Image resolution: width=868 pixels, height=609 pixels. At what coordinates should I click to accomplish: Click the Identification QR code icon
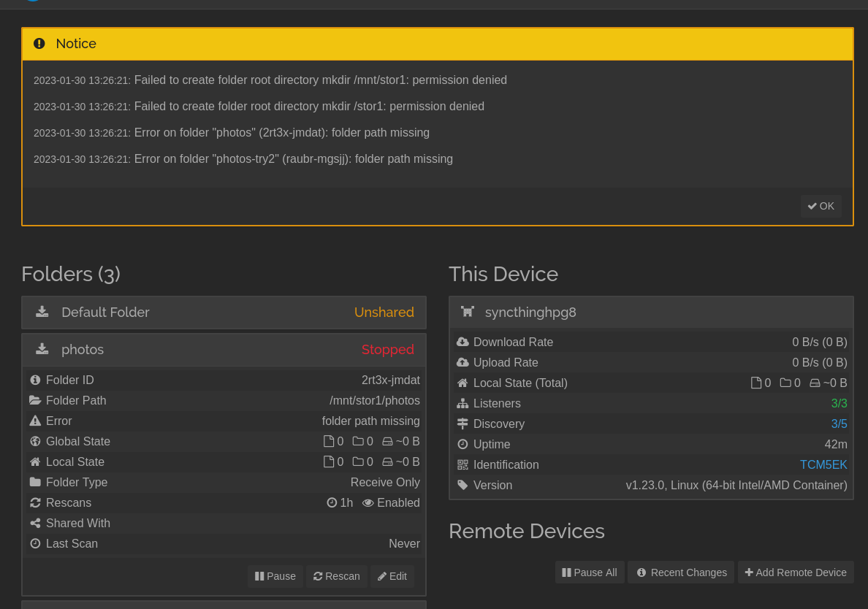coord(462,465)
